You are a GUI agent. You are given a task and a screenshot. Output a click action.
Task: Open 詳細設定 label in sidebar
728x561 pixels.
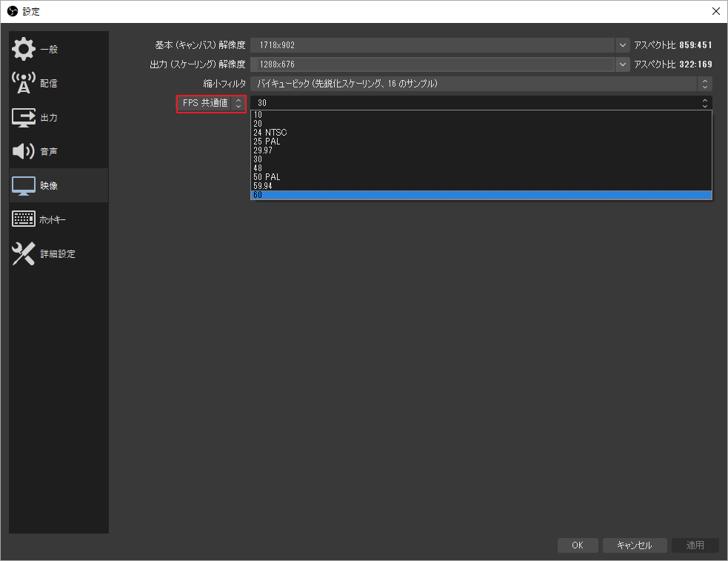(x=58, y=253)
